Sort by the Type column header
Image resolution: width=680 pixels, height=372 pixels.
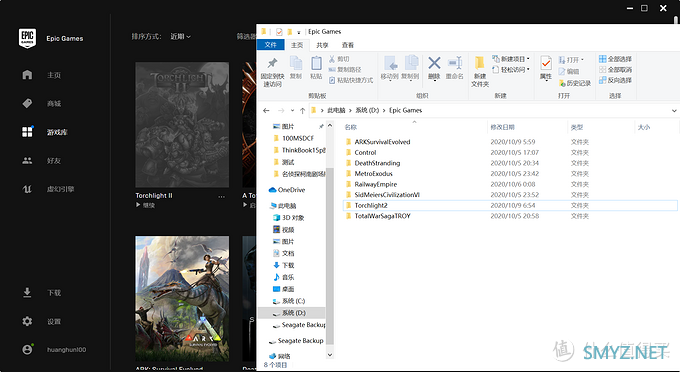click(601, 127)
